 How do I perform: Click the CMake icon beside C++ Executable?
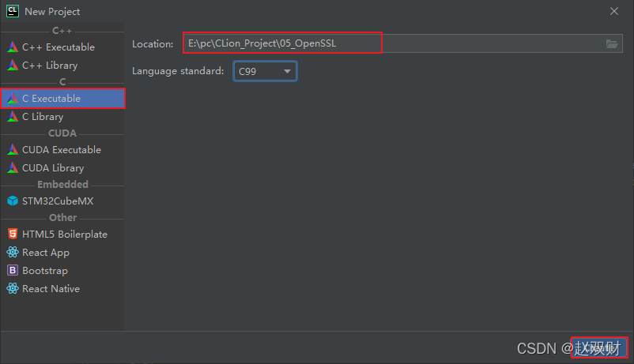coord(13,47)
